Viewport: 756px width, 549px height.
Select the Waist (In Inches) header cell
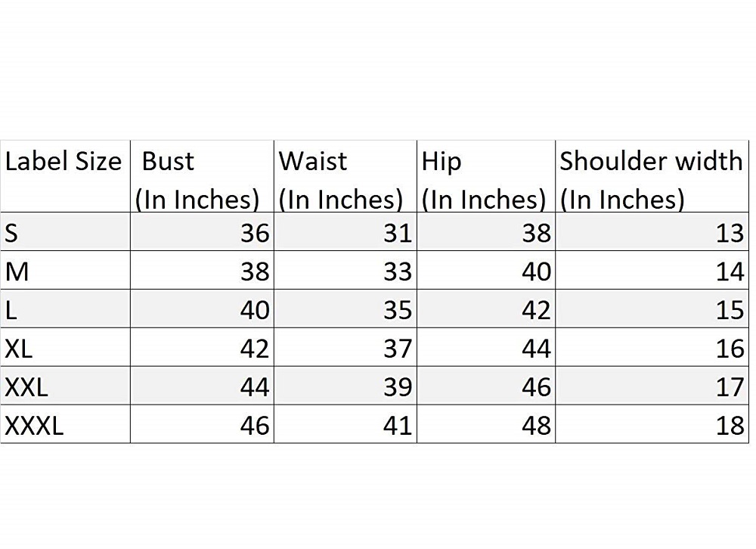(x=345, y=176)
